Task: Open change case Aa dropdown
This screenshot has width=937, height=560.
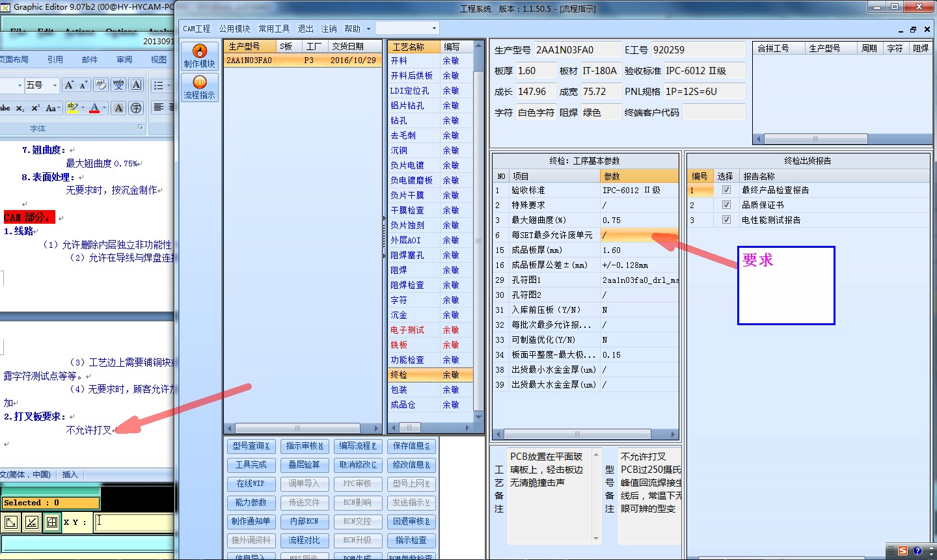Action: 53,108
